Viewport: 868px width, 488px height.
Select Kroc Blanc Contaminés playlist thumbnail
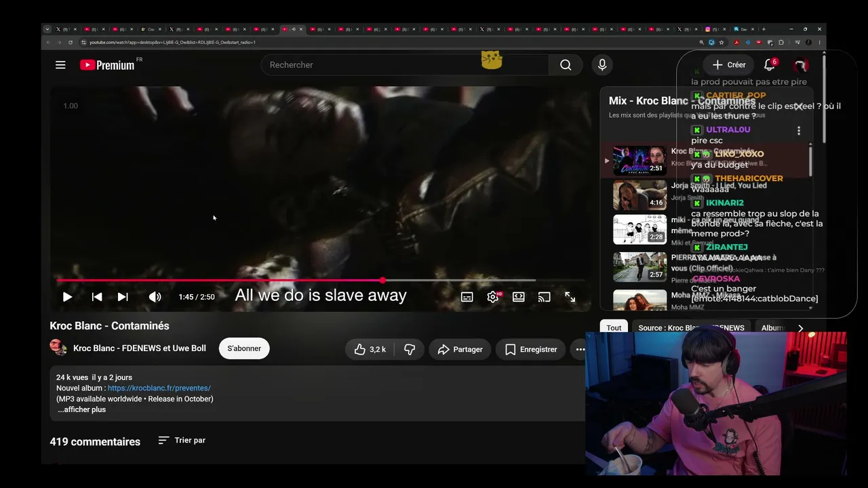click(x=639, y=161)
